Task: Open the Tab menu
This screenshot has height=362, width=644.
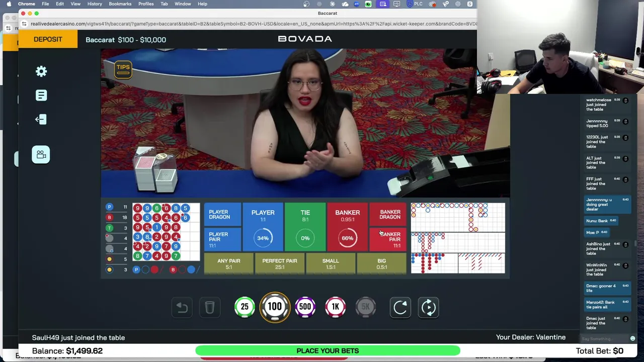Action: pyautogui.click(x=164, y=4)
